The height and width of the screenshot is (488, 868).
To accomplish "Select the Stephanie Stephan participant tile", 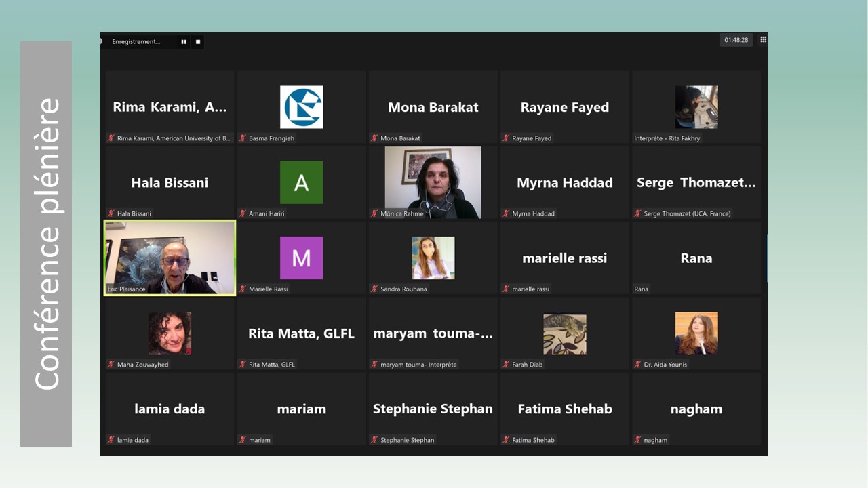I will click(x=433, y=409).
